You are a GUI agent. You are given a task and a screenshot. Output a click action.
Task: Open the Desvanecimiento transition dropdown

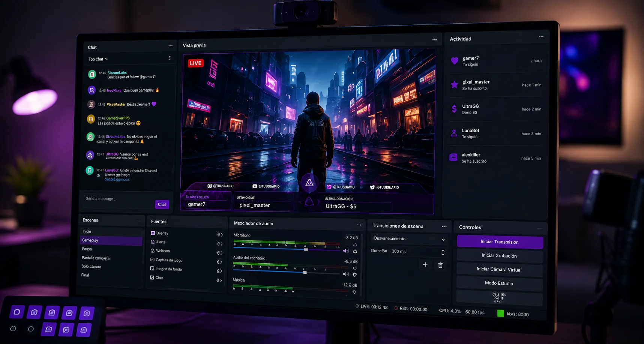[x=409, y=239]
